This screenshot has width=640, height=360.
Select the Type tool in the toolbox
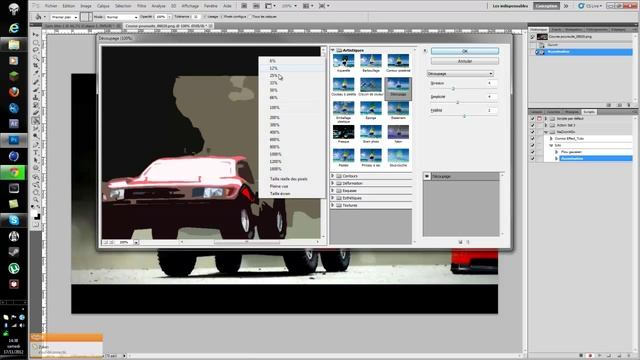pos(36,152)
